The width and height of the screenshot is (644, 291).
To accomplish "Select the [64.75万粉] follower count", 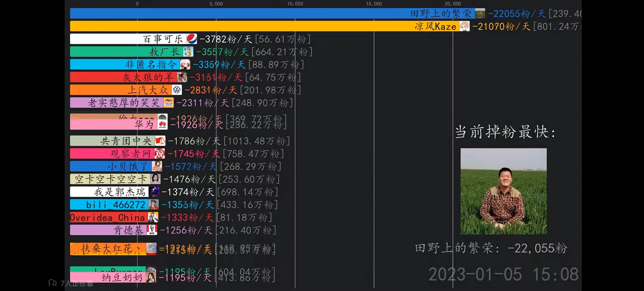I will click(x=273, y=77).
